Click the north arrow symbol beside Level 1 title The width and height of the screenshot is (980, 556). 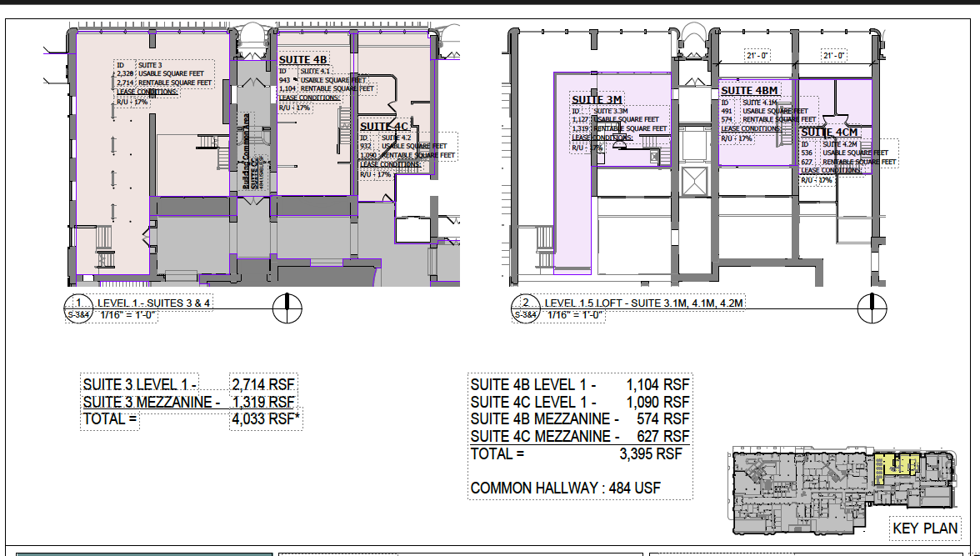[x=287, y=308]
